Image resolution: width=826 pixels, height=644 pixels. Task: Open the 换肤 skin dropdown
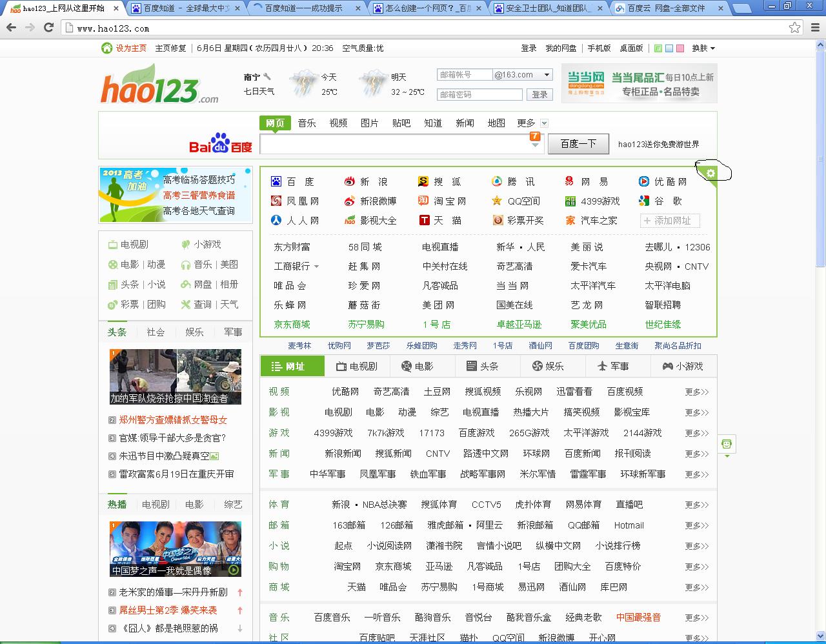pyautogui.click(x=703, y=48)
